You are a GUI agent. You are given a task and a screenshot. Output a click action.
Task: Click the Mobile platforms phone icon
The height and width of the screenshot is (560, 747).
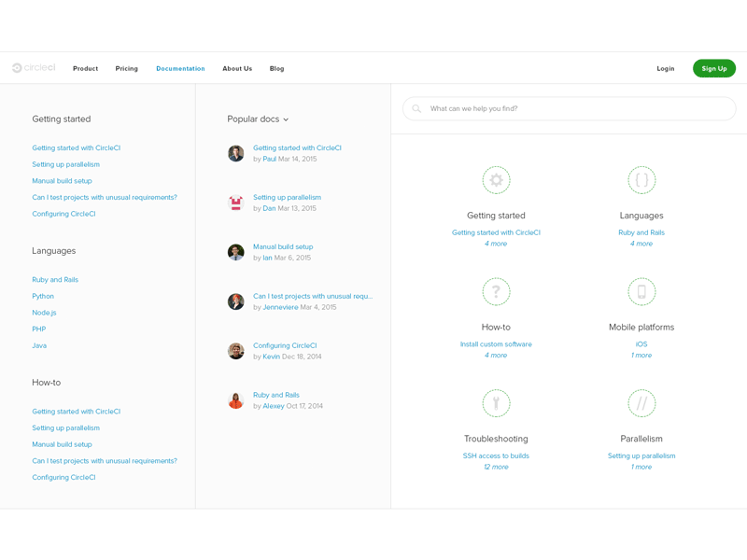641,292
